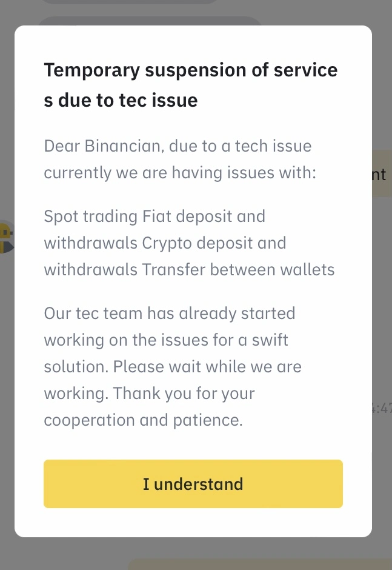Tap the Please wait while we are text
Screen dimensions: 392x570
(207, 367)
